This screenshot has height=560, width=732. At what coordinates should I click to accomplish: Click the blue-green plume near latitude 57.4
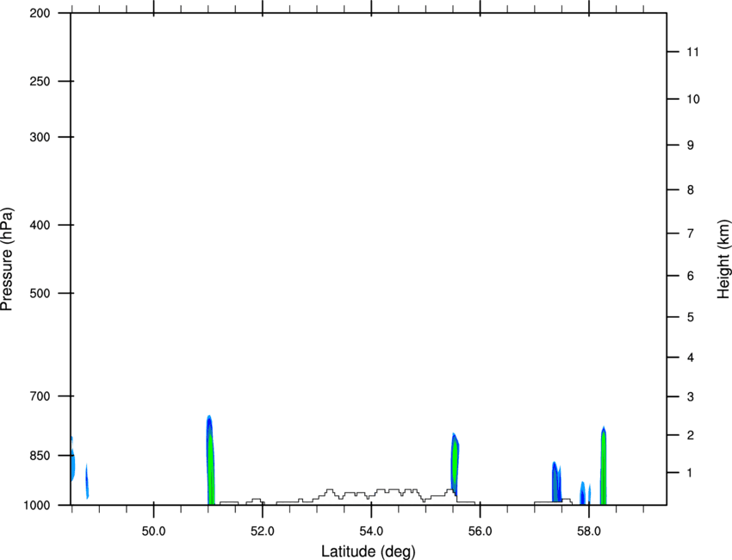click(555, 482)
